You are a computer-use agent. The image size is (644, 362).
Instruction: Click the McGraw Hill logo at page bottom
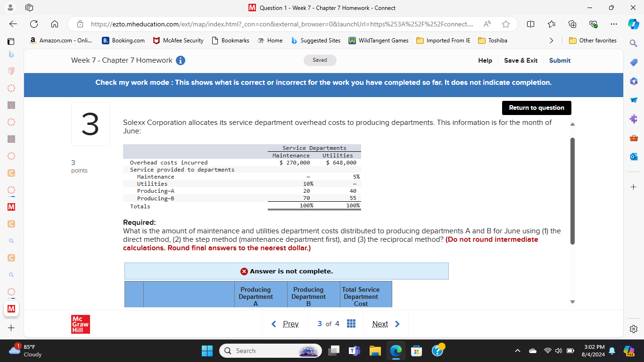tap(81, 324)
